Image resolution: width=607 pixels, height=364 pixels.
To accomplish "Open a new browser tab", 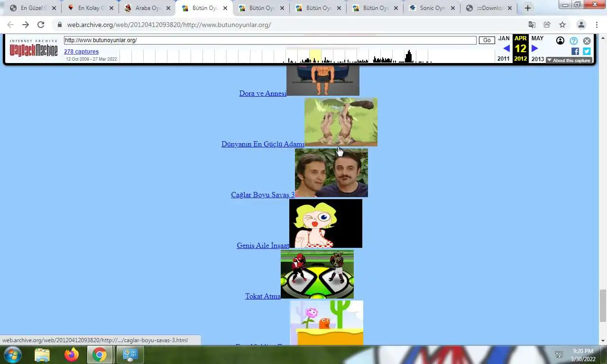I will click(527, 8).
